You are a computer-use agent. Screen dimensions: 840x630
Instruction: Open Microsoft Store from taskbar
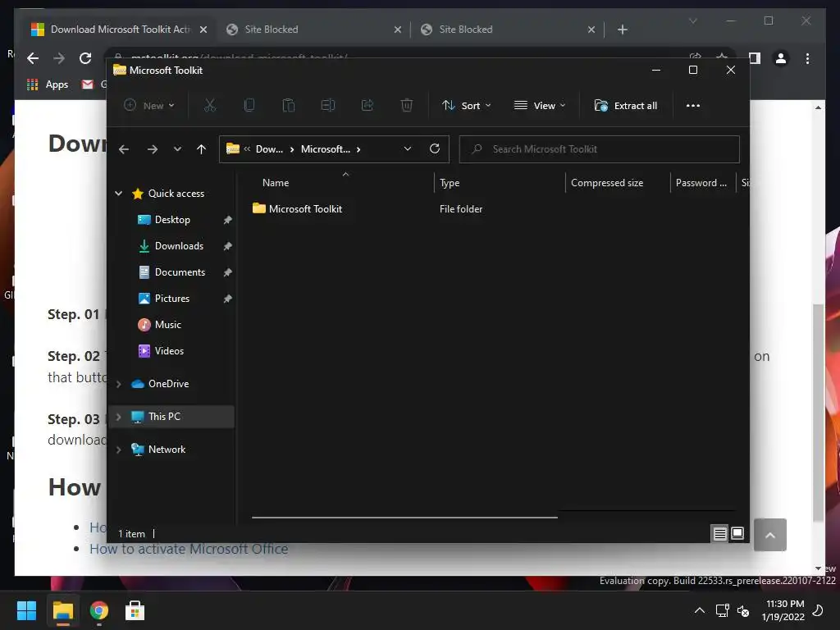point(135,610)
